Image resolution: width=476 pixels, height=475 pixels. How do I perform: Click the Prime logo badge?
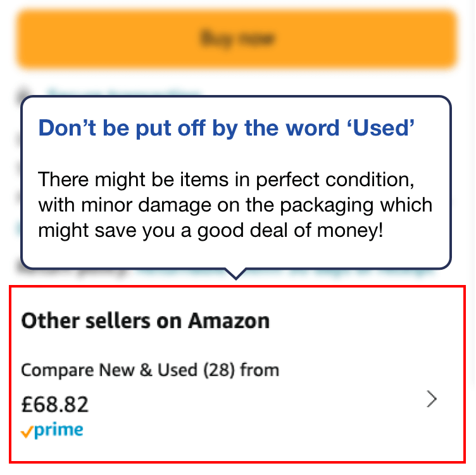click(52, 431)
